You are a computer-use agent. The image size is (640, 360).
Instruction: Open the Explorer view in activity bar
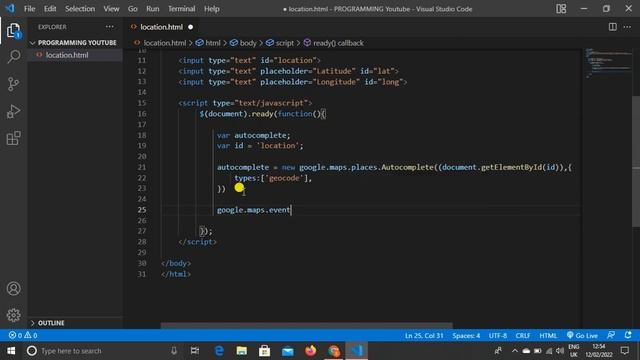coord(13,31)
